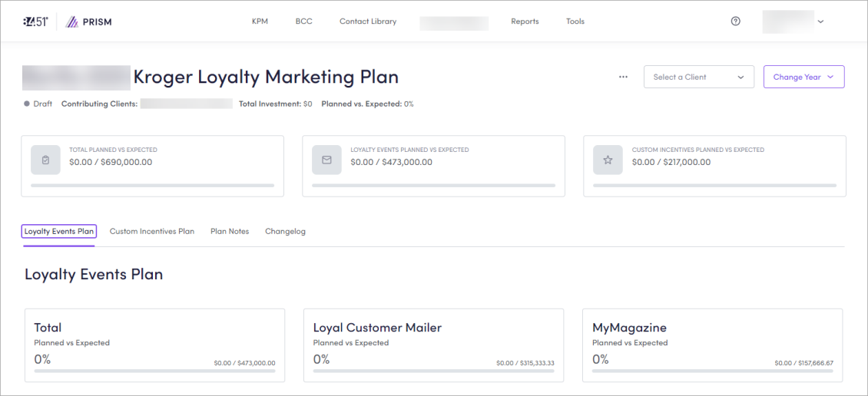The width and height of the screenshot is (868, 396).
Task: Click the Loyalty Events envelope icon
Action: 326,160
